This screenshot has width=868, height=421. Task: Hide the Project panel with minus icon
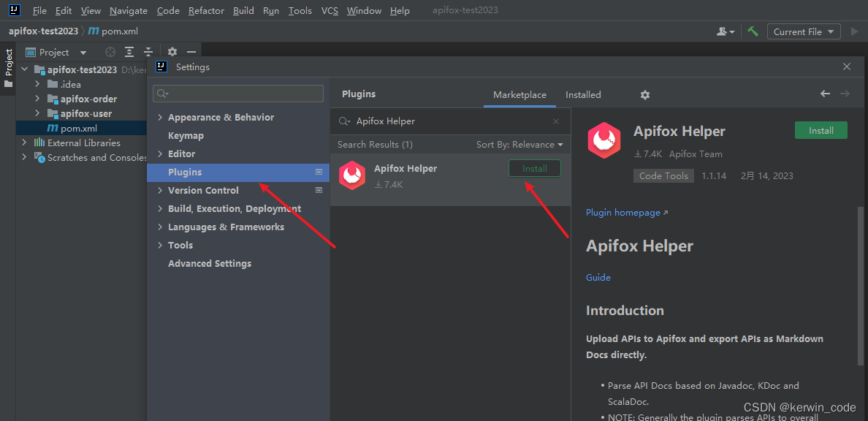[191, 52]
